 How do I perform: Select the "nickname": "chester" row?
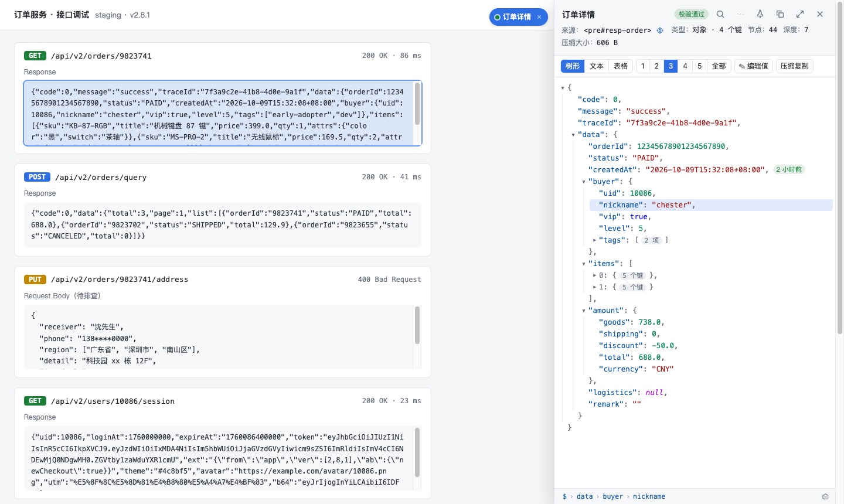[711, 205]
